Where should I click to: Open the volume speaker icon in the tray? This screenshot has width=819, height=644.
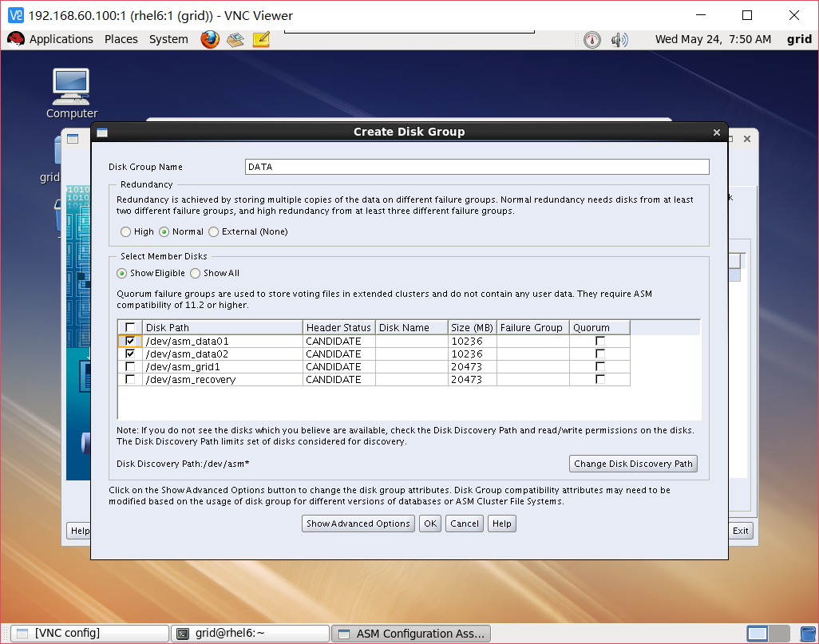click(x=619, y=39)
